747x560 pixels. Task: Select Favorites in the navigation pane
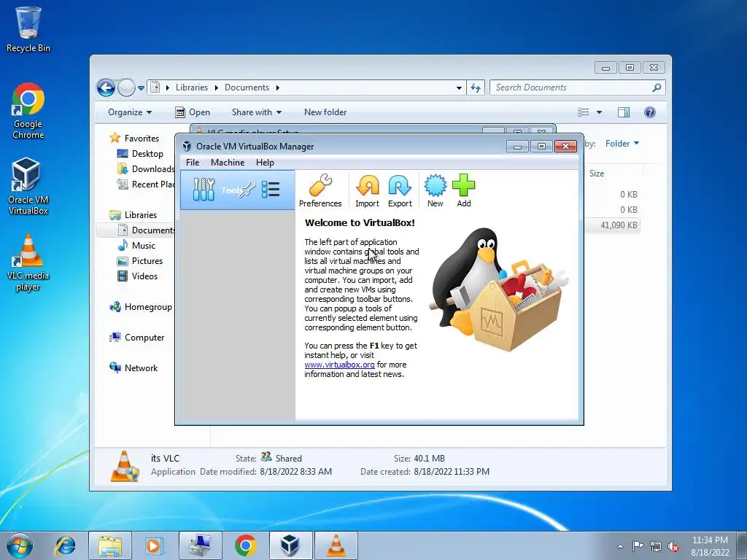[x=142, y=138]
